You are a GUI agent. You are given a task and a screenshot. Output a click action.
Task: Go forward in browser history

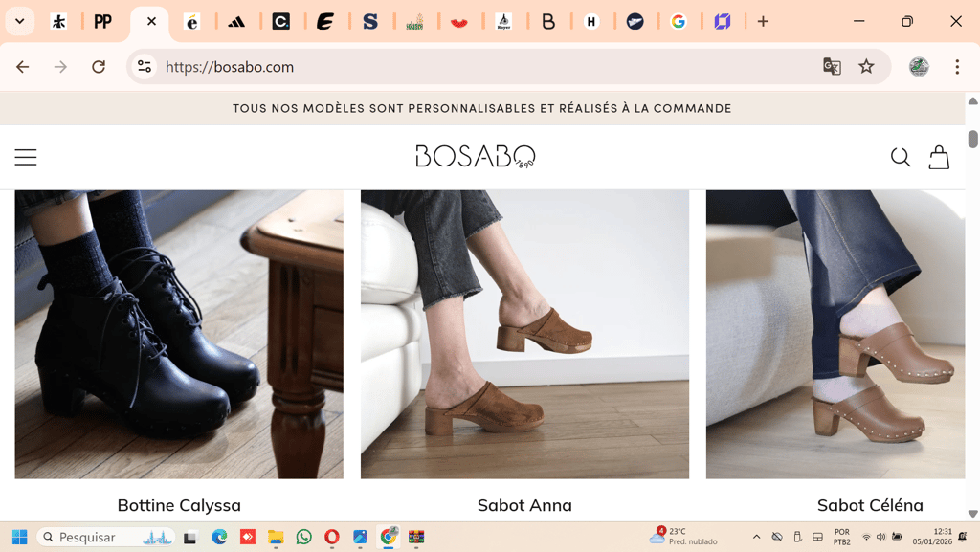pos(60,67)
